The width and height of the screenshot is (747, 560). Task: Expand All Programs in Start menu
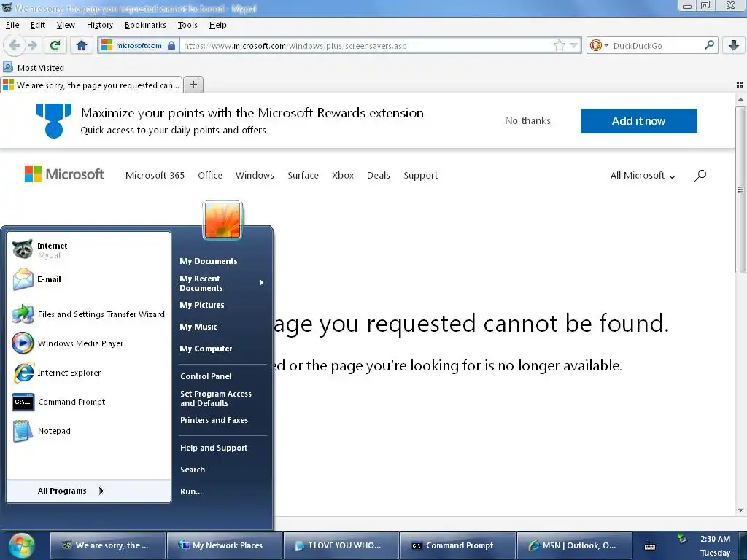pyautogui.click(x=88, y=491)
